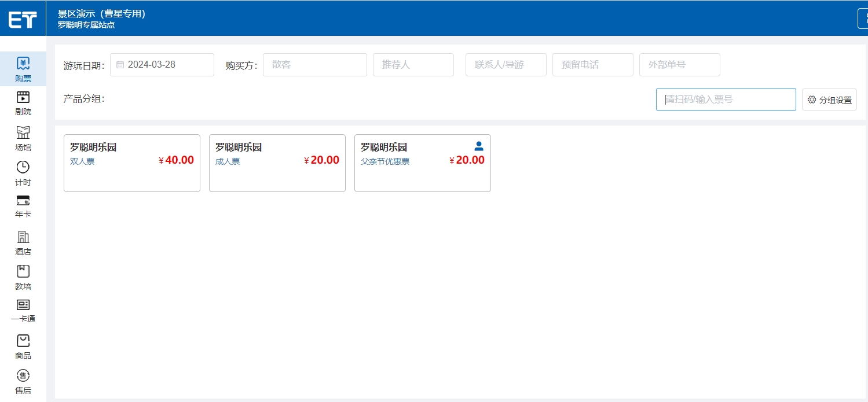This screenshot has height=402, width=868.
Task: Open the 游玩日期 date picker field
Action: [x=162, y=65]
